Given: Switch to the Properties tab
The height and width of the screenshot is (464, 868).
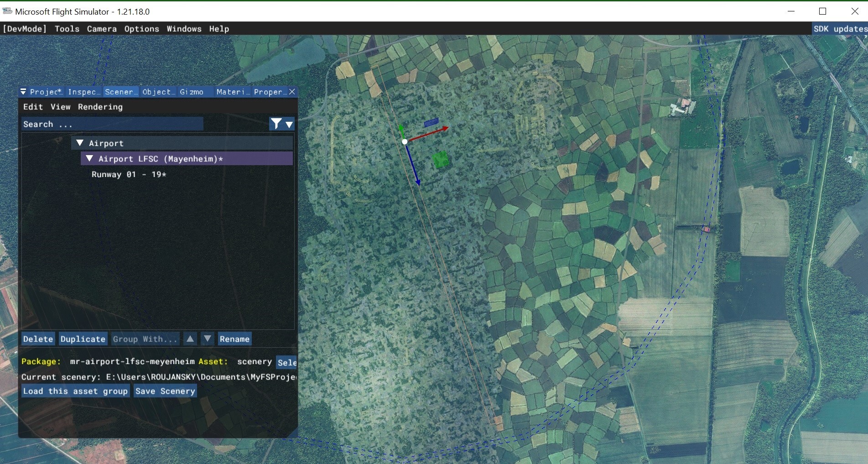Looking at the screenshot, I should tap(270, 92).
